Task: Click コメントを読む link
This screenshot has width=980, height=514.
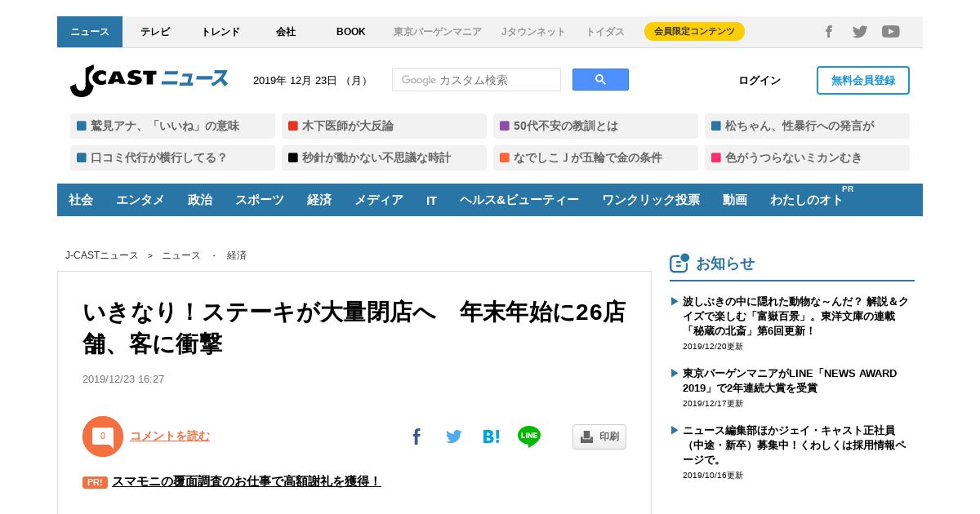Action: click(170, 436)
